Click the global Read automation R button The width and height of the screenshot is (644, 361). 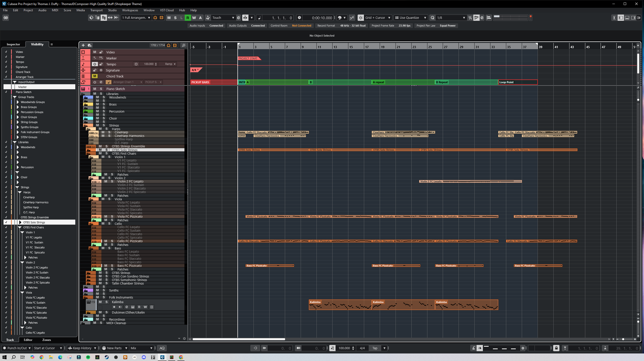pos(187,18)
